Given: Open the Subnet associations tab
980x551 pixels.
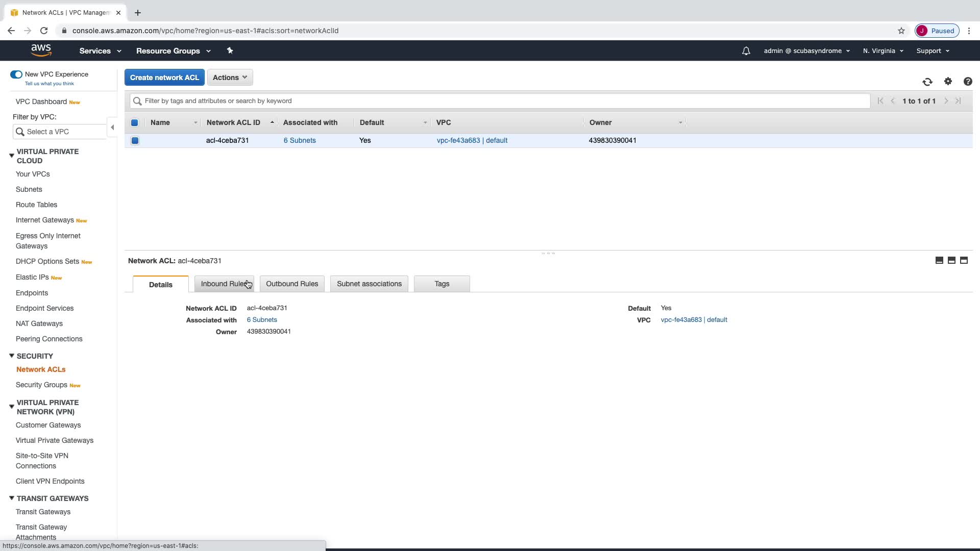Looking at the screenshot, I should (x=369, y=284).
